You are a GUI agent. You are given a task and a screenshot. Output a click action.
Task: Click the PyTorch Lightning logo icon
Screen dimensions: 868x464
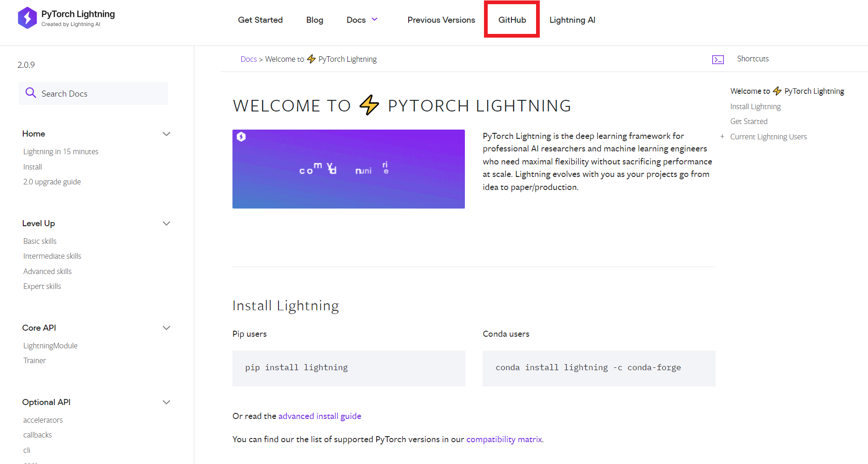coord(27,18)
